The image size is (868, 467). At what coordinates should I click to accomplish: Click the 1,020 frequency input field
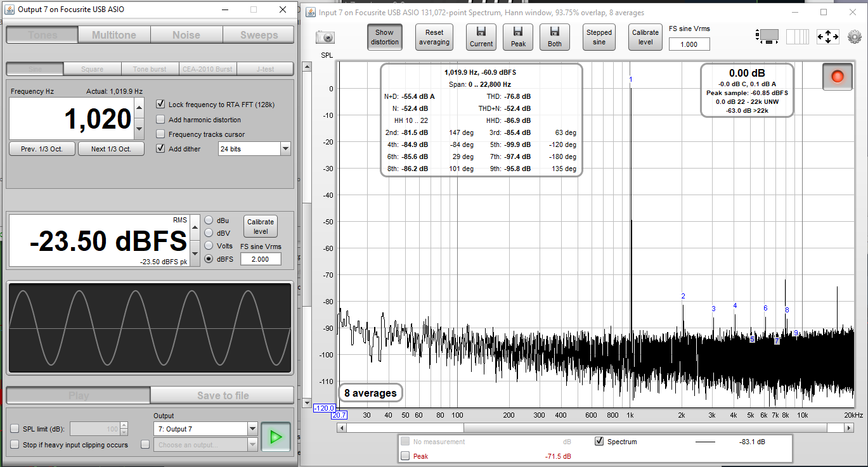pos(72,118)
